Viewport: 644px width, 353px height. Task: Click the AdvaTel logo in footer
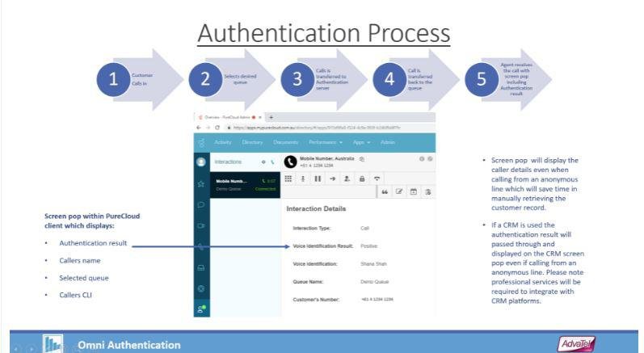[576, 344]
